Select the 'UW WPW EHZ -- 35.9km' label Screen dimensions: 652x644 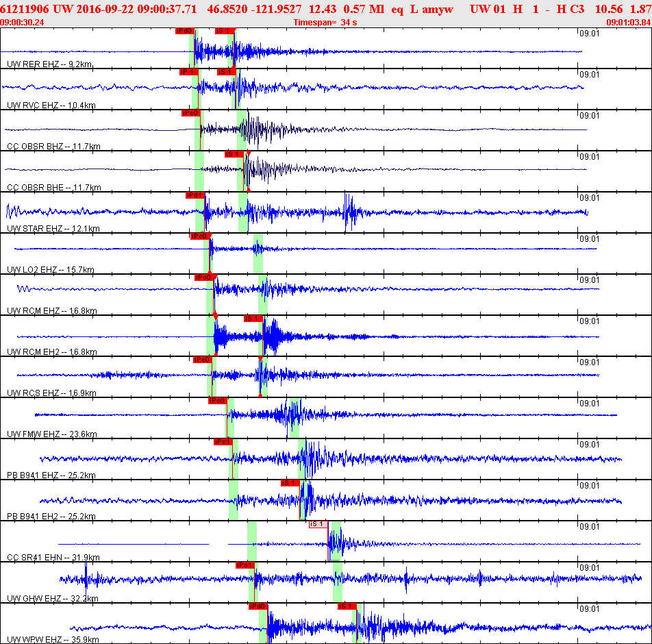[53, 640]
